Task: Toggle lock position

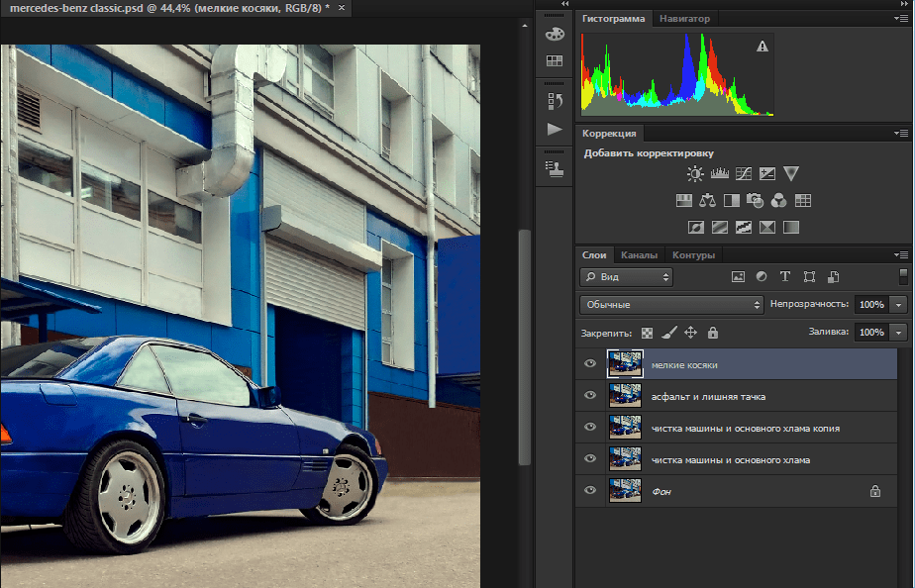Action: pyautogui.click(x=690, y=333)
